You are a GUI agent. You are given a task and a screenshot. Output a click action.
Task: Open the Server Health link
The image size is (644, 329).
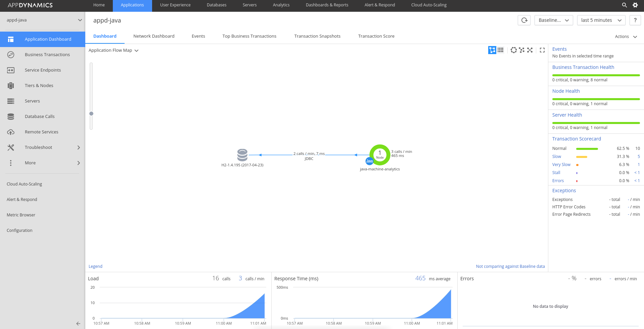567,115
